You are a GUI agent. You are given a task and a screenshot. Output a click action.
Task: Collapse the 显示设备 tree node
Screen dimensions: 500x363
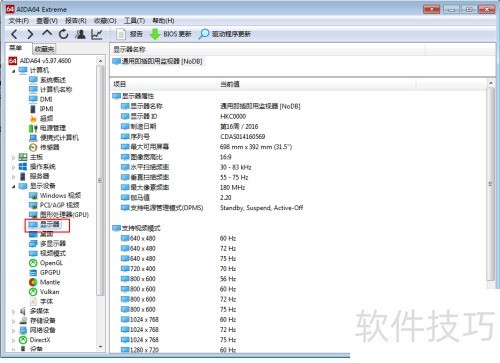tap(13, 186)
